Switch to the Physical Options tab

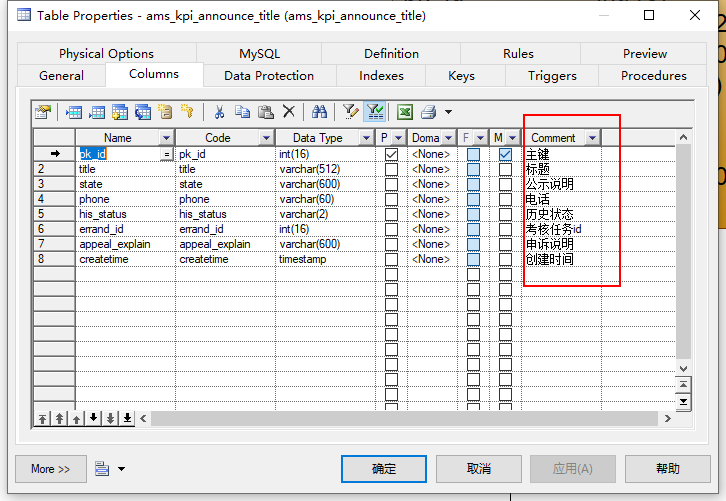(x=106, y=54)
